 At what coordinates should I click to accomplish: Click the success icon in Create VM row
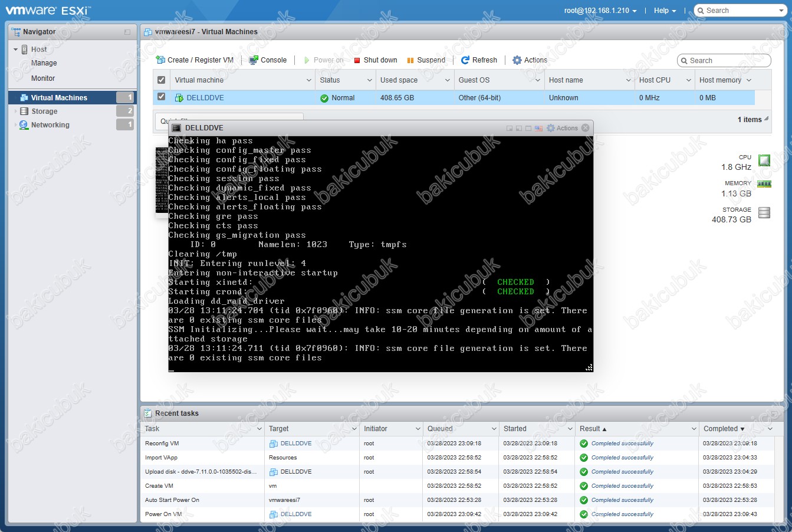pyautogui.click(x=584, y=486)
